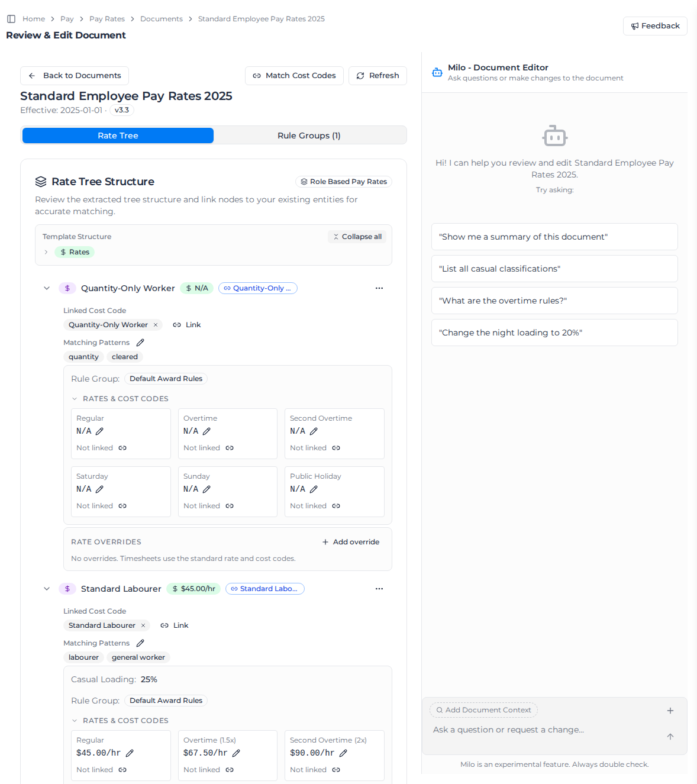Screen dimensions: 697x784
Task: Switch to Rate Tree tab
Action: point(118,135)
